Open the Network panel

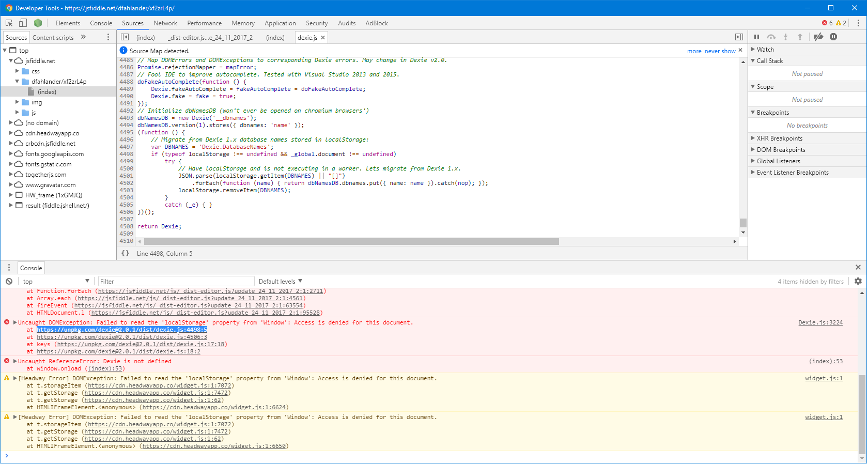165,23
